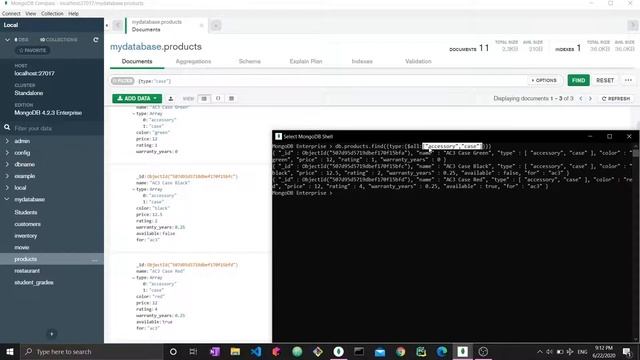Click the search icon in sidebar filter
This screenshot has width=640, height=360.
[x=7, y=128]
